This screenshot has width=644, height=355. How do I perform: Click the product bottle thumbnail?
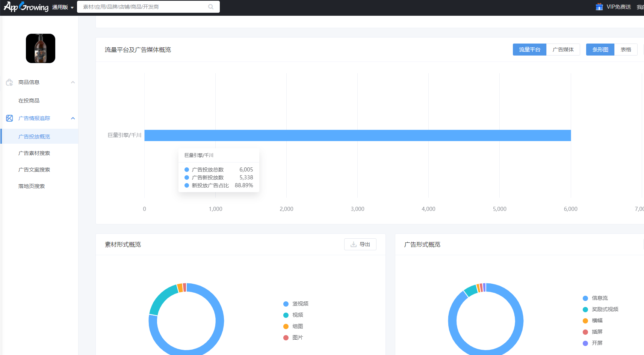pyautogui.click(x=41, y=48)
